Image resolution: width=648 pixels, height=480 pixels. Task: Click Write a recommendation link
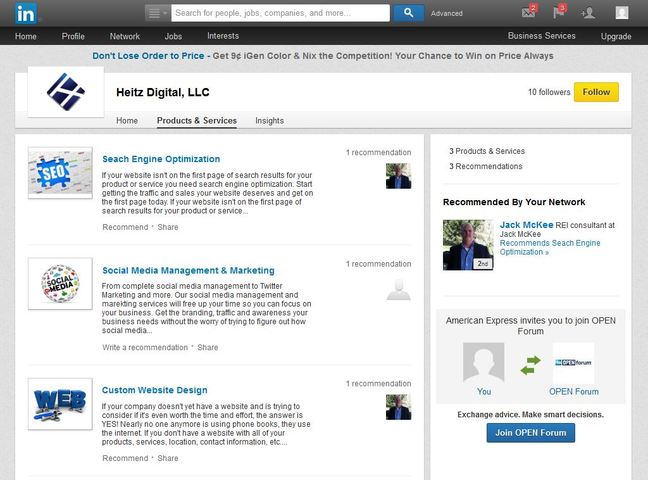(x=145, y=347)
